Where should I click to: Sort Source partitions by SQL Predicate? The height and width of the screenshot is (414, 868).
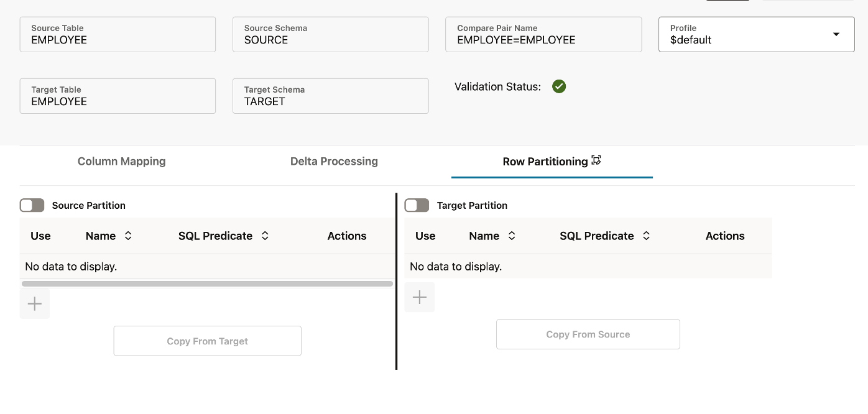265,236
